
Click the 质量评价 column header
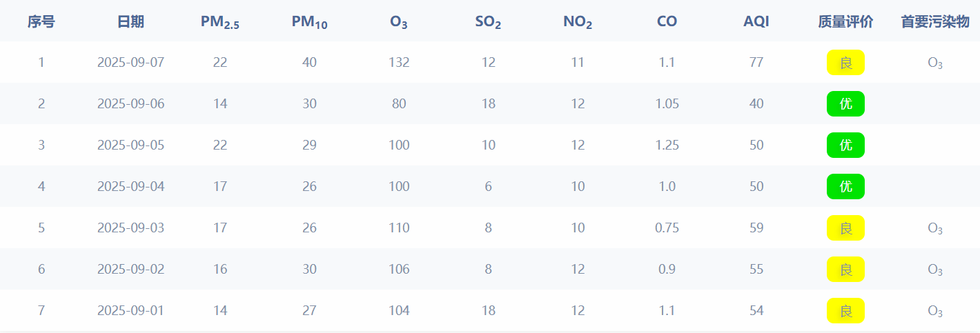[845, 22]
